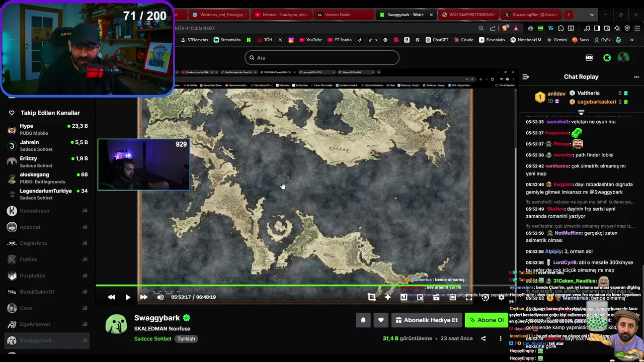Open the Streamlabs bookmark
This screenshot has width=644, height=362.
click(x=227, y=40)
